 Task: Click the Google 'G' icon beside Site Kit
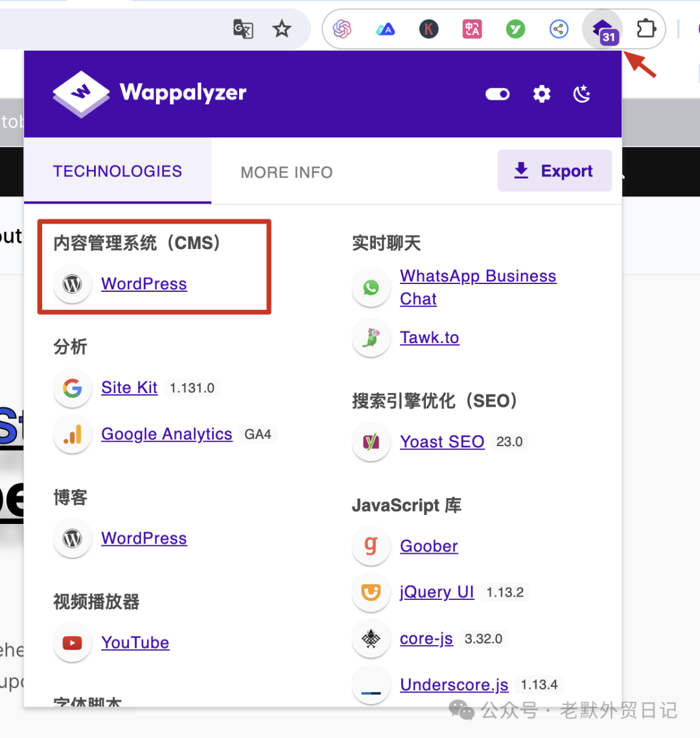[73, 388]
